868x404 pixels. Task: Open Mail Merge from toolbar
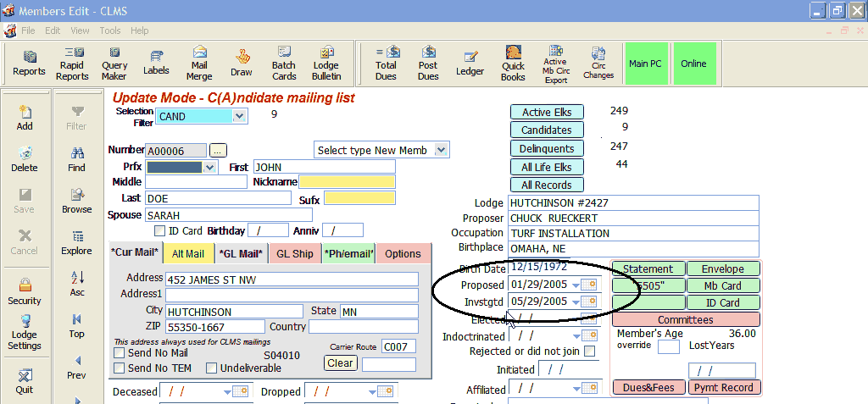pos(199,63)
